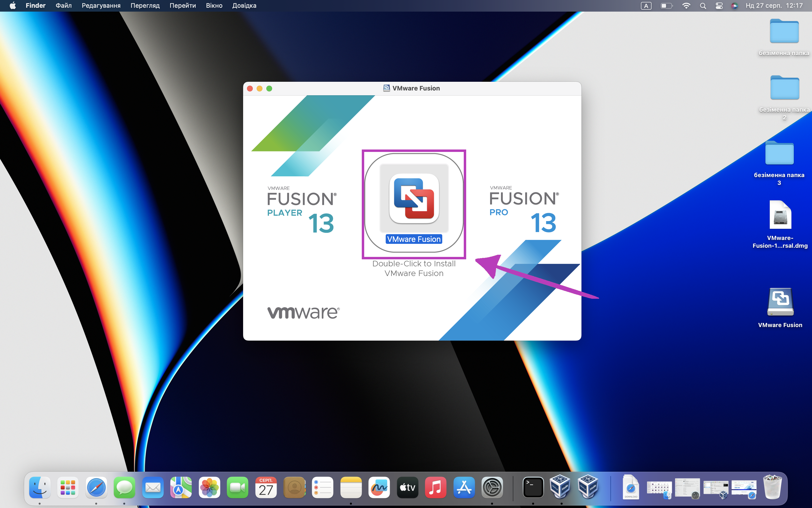Image resolution: width=812 pixels, height=508 pixels.
Task: Open the Mail app in the Dock
Action: 153,487
